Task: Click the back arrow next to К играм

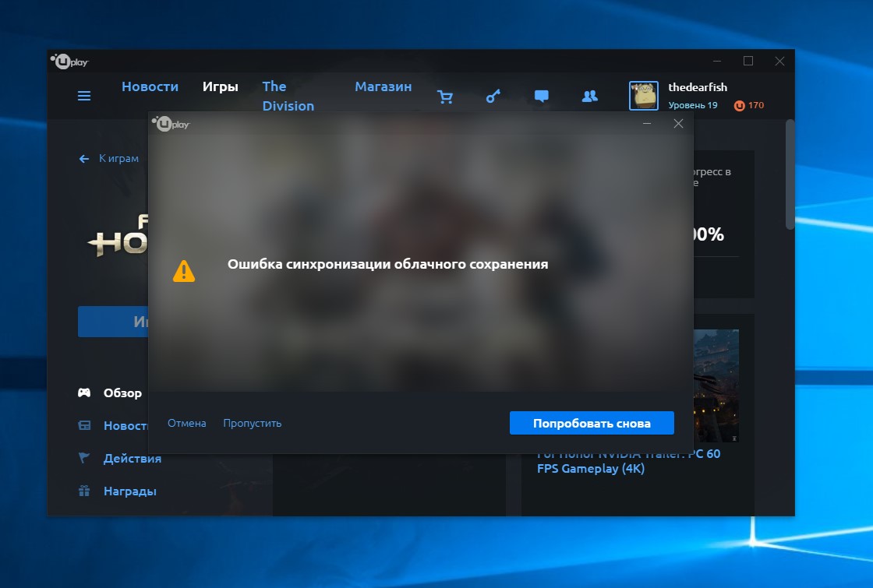Action: [x=84, y=159]
